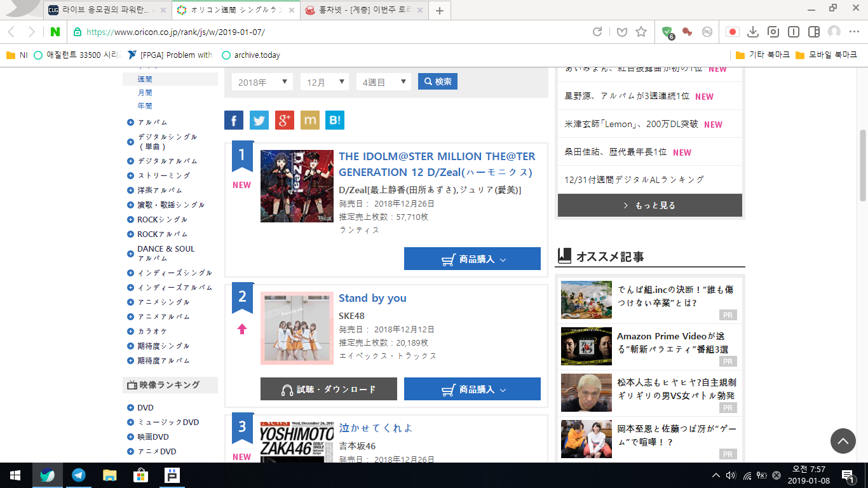The height and width of the screenshot is (488, 868).
Task: Open Telegram from the taskbar
Action: coord(79,475)
